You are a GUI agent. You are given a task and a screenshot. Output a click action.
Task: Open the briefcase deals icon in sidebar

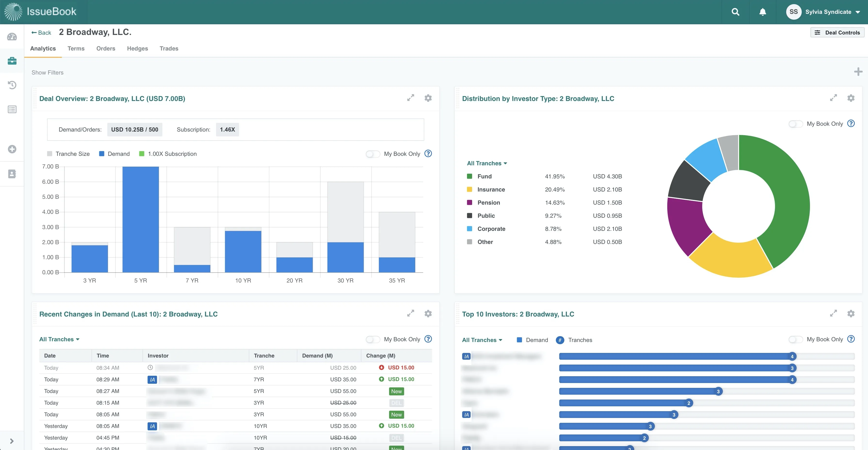click(12, 61)
